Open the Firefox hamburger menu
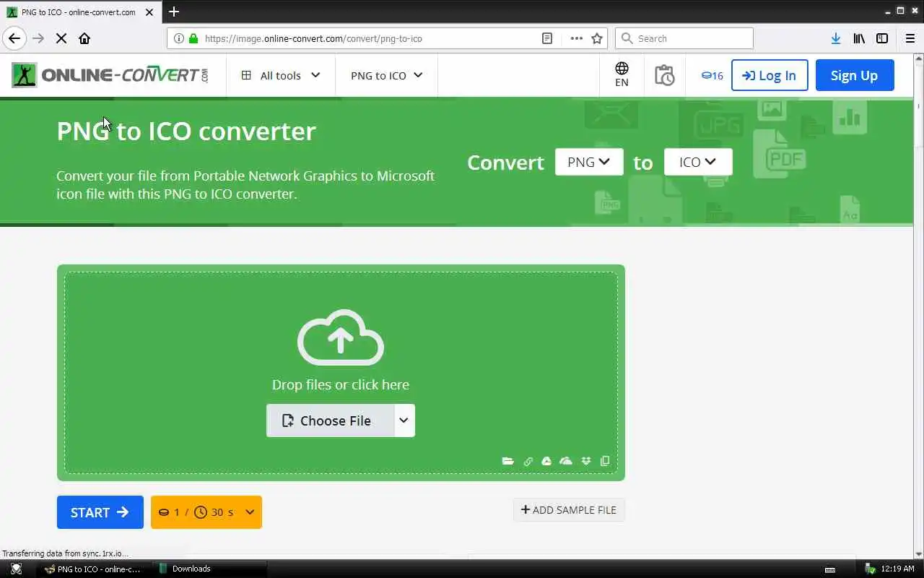Image resolution: width=924 pixels, height=578 pixels. click(910, 38)
